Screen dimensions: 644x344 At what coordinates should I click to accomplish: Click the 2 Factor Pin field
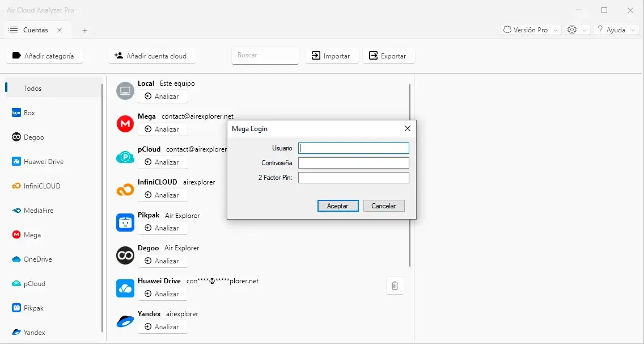click(x=354, y=178)
